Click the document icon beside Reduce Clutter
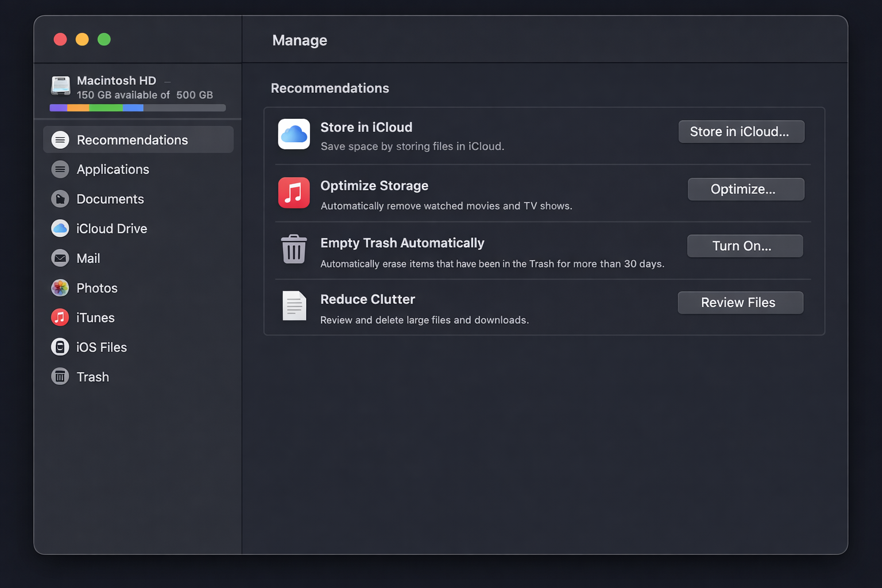 tap(294, 306)
